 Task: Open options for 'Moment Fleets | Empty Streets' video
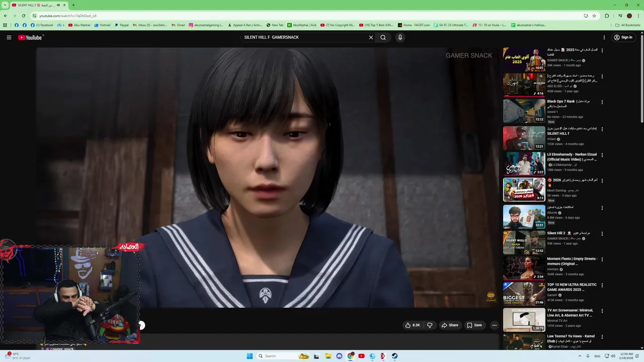pyautogui.click(x=602, y=259)
